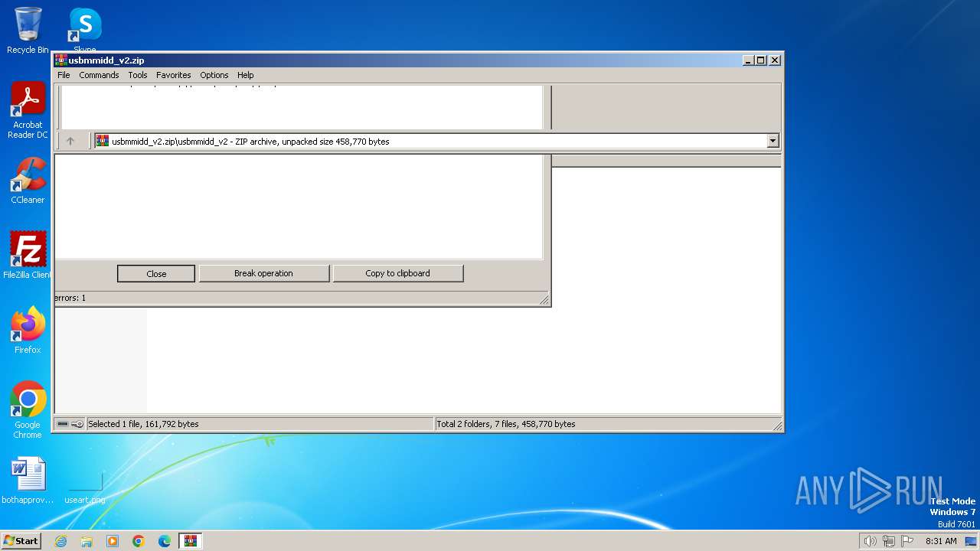Screen dimensions: 980x551
Task: Open Windows Explorer from the taskbar
Action: coord(87,541)
